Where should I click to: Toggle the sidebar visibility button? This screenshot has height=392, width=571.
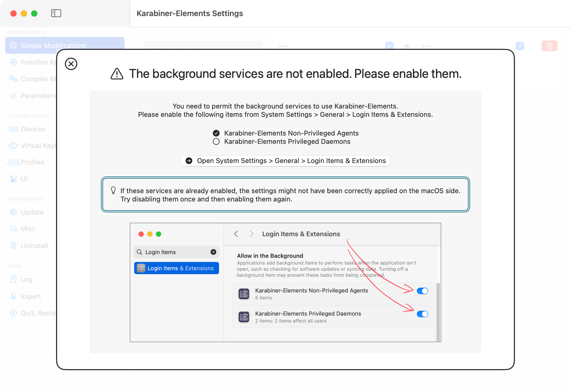click(56, 13)
